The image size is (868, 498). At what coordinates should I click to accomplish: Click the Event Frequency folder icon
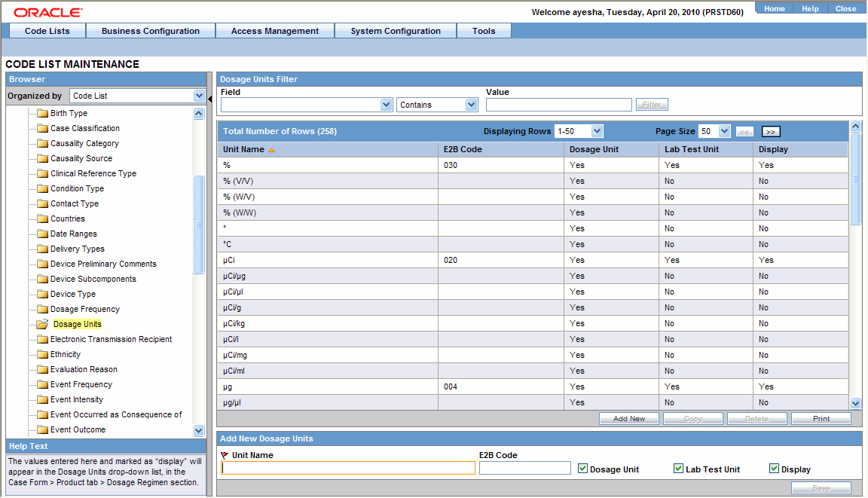coord(43,384)
